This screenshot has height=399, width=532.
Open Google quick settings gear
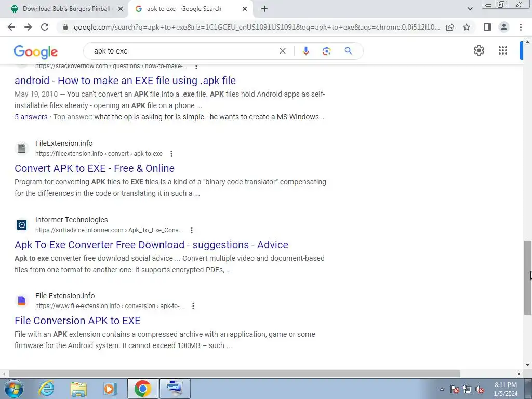(478, 50)
